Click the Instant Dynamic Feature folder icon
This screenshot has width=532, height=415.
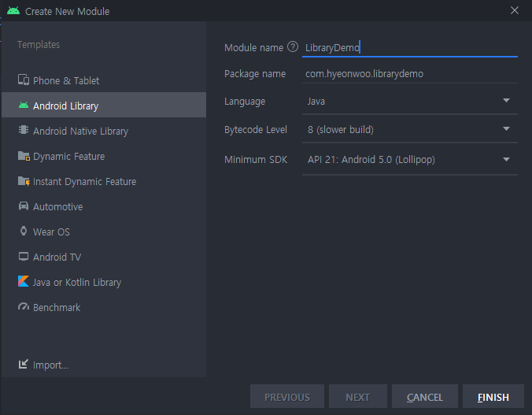(x=24, y=181)
